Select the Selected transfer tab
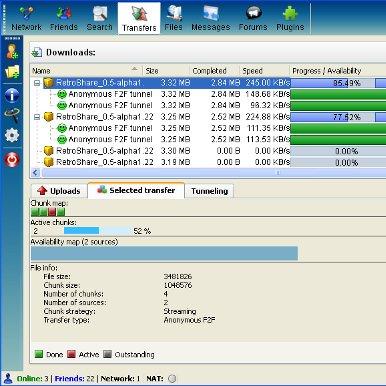The image size is (386, 386). click(136, 190)
